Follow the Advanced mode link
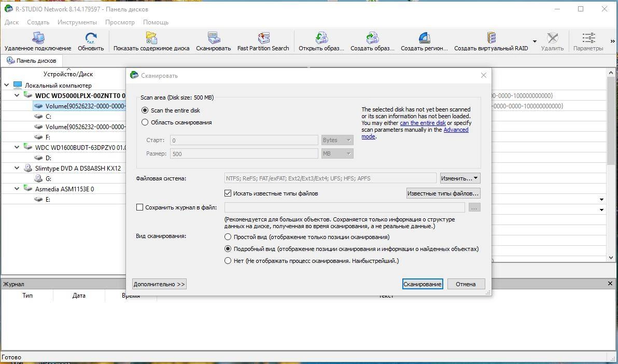The image size is (618, 364). click(456, 130)
